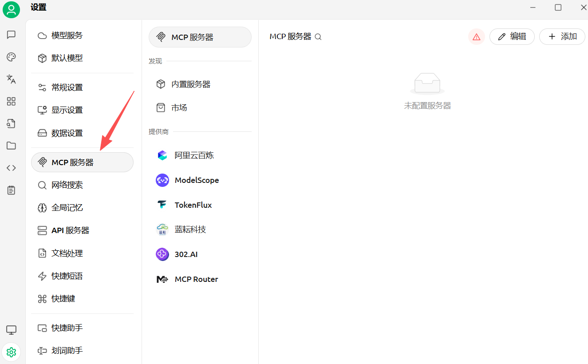Open the chat assistant icon in sidebar
This screenshot has width=588, height=364.
(x=11, y=35)
